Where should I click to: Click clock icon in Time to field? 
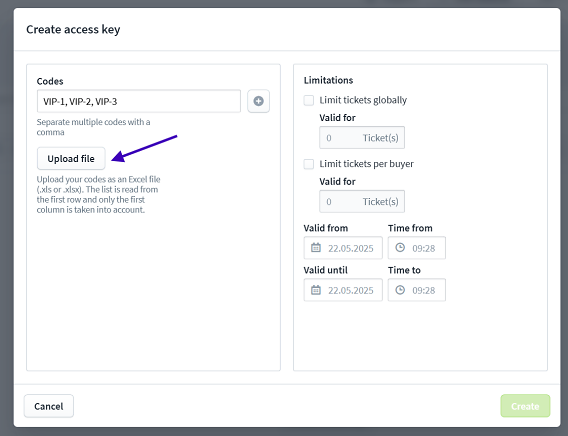(x=400, y=290)
